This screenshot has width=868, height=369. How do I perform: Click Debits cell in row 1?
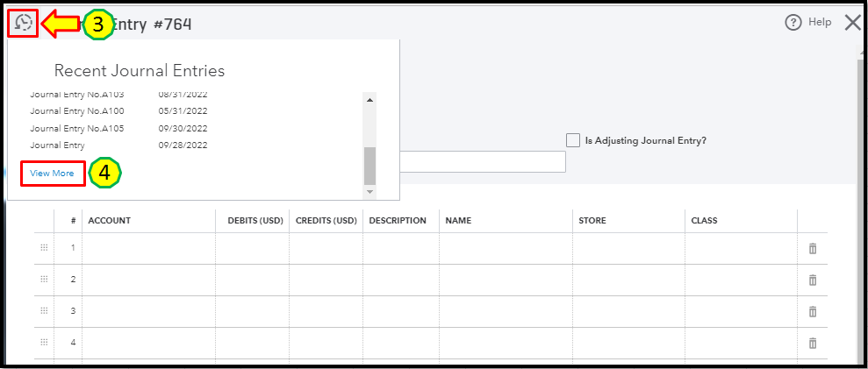(x=252, y=249)
